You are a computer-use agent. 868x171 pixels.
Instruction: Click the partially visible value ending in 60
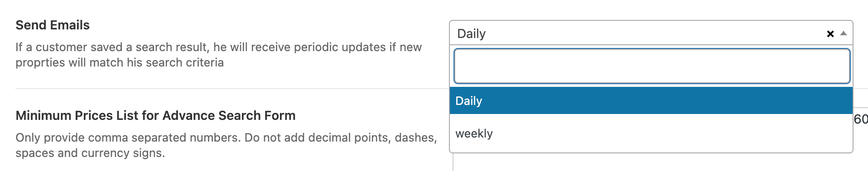(x=861, y=119)
